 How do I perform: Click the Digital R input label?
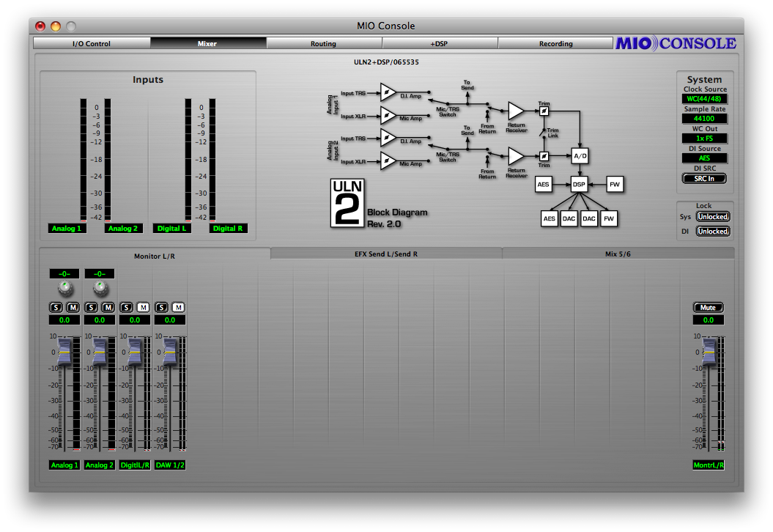click(x=228, y=229)
